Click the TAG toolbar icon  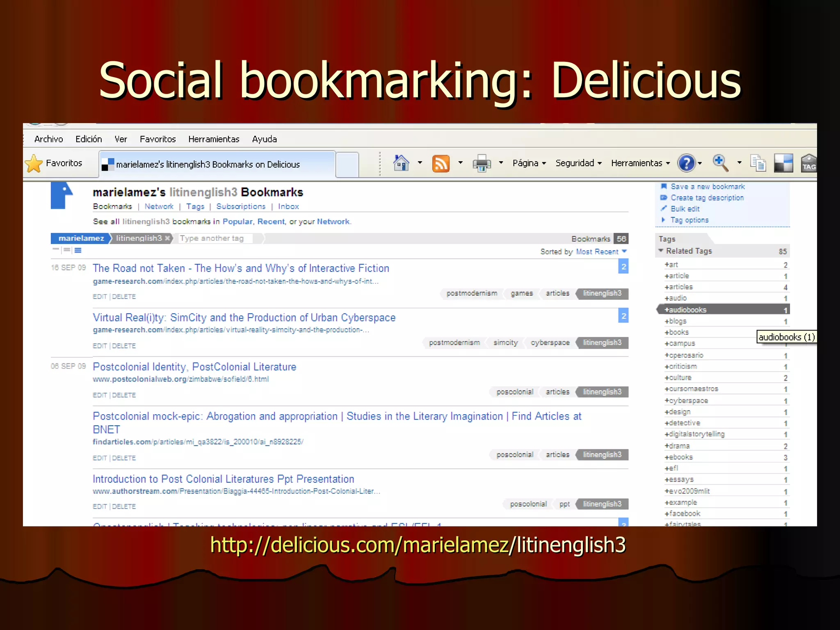pos(808,163)
